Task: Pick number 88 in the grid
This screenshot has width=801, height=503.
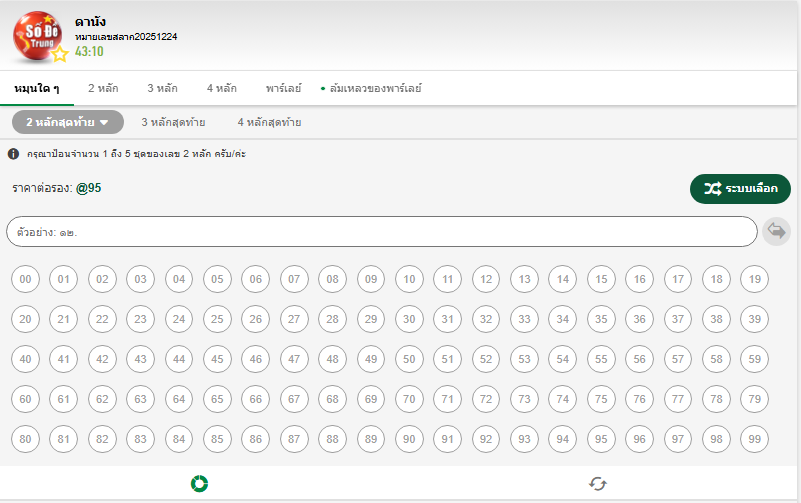Action: pyautogui.click(x=333, y=439)
